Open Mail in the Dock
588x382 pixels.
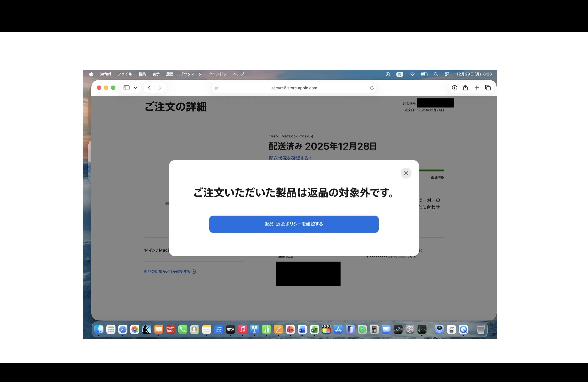click(386, 329)
